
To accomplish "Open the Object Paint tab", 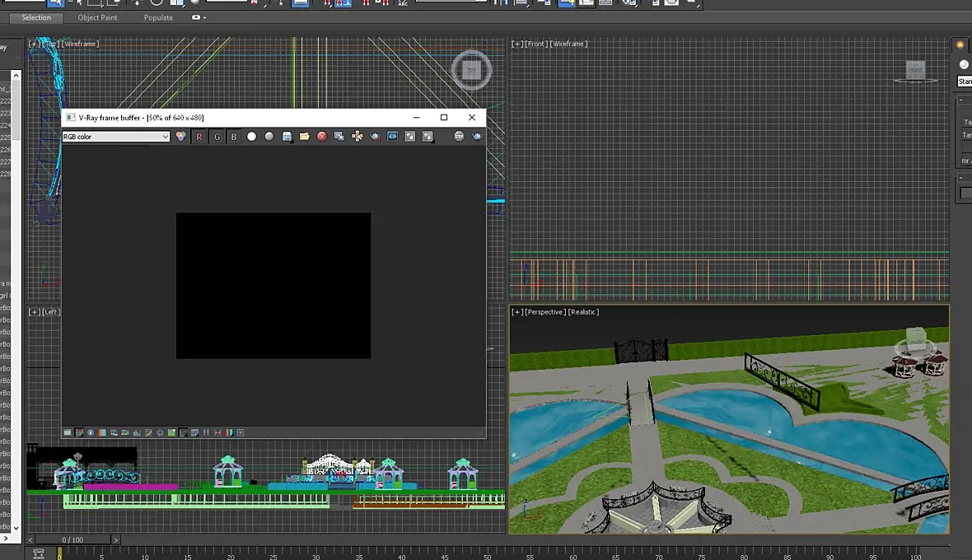I will tap(97, 17).
